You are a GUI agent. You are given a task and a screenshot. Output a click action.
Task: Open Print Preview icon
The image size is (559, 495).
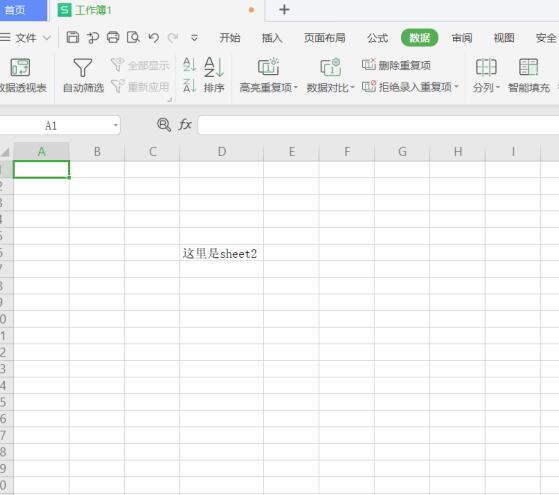tap(133, 37)
